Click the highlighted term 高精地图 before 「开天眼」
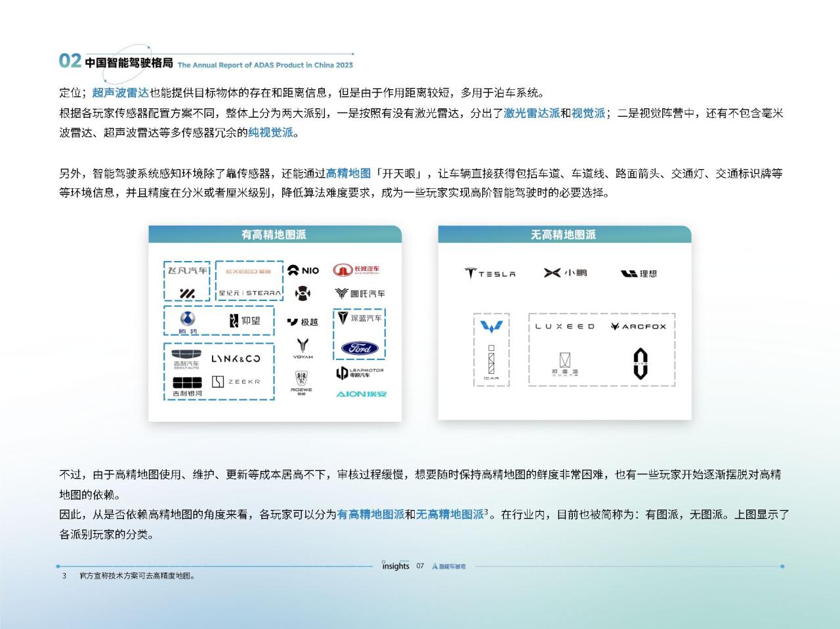The image size is (840, 629). click(348, 174)
